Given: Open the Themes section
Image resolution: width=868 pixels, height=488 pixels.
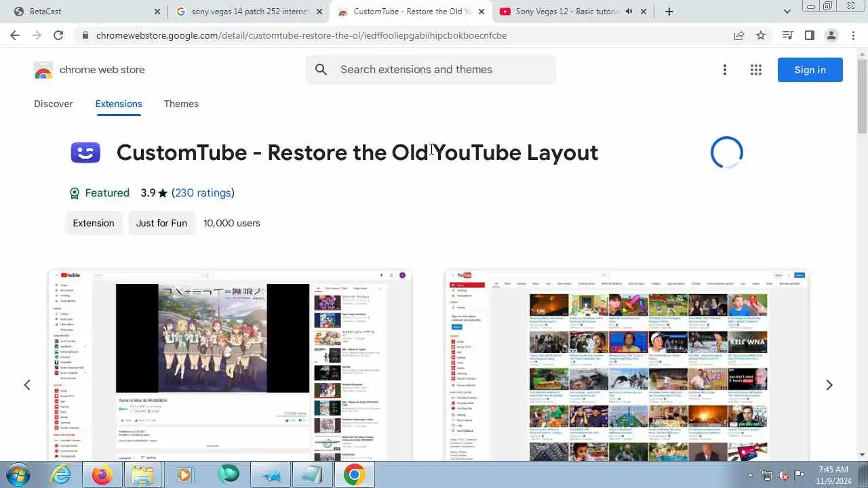Looking at the screenshot, I should coord(181,104).
